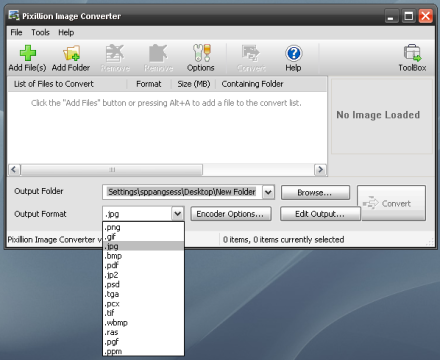Screen dimensions: 440x360
Task: Select the highlighted .jpg list entry
Action: pyautogui.click(x=143, y=246)
